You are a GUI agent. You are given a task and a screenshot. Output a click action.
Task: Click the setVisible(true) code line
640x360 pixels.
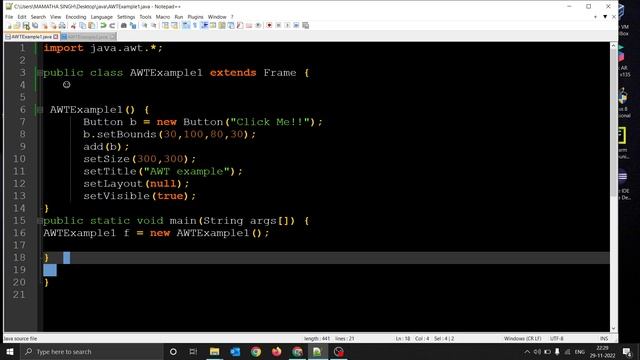(x=140, y=196)
